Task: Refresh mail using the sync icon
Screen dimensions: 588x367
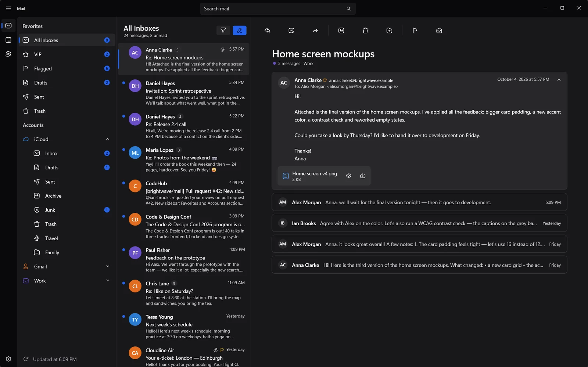Action: coord(26,359)
